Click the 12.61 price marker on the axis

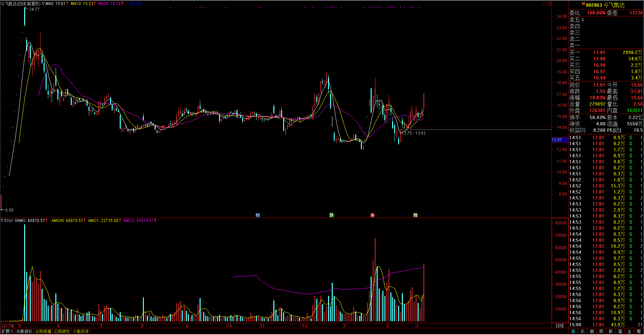tap(557, 140)
